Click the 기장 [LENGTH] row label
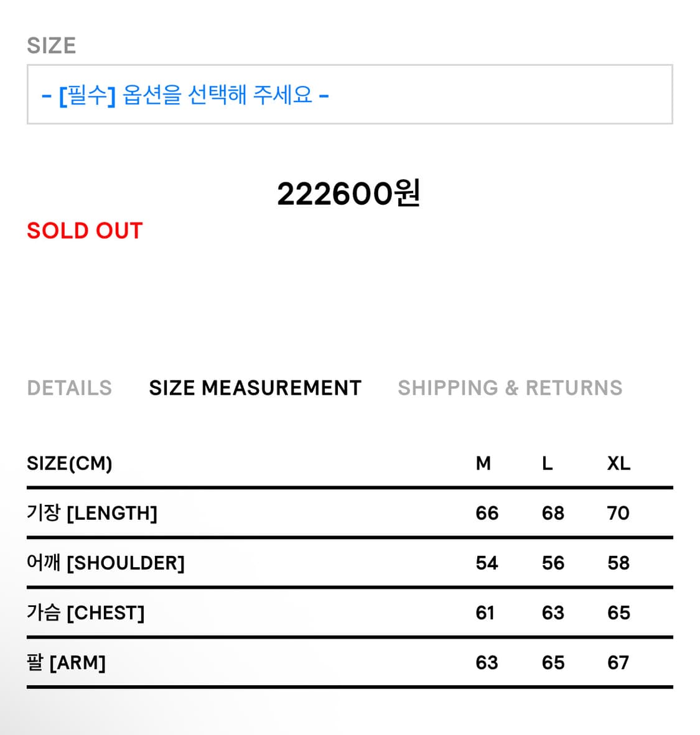 (91, 512)
